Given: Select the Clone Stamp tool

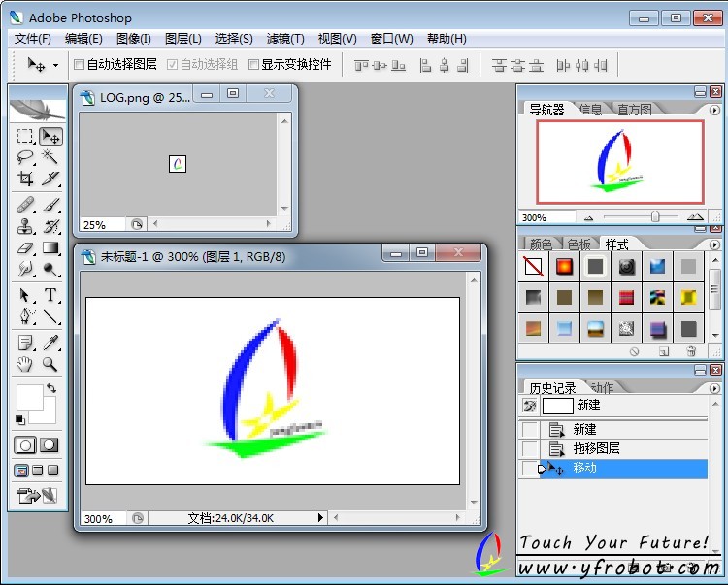Looking at the screenshot, I should tap(26, 227).
